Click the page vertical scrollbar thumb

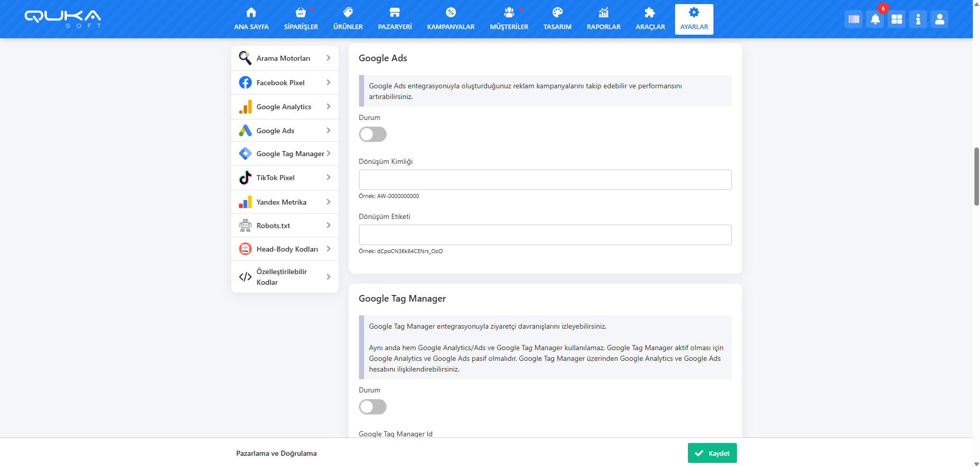pos(976,176)
